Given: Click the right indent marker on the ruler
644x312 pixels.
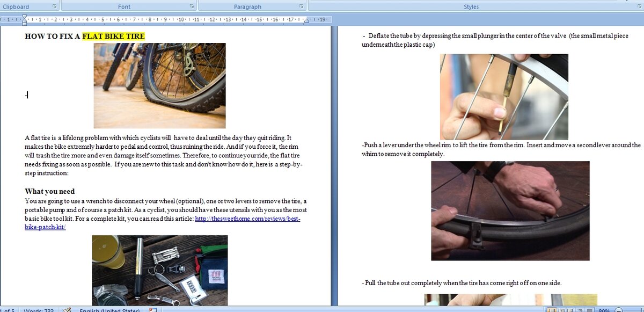Looking at the screenshot, I should point(306,20).
